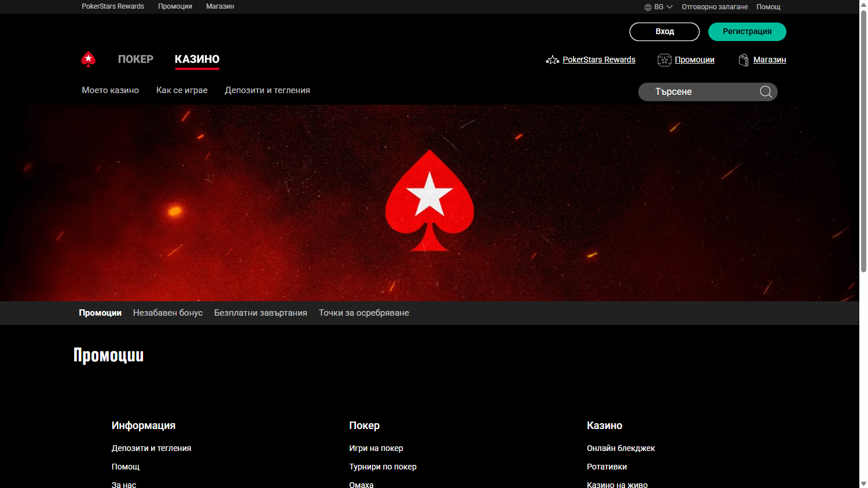
Task: Click the Информация footer heading
Action: (x=144, y=426)
